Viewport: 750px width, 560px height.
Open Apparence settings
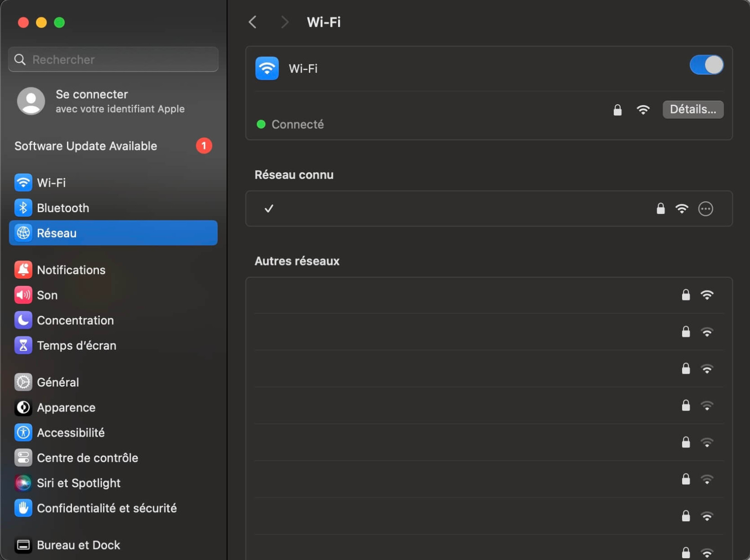coord(113,407)
